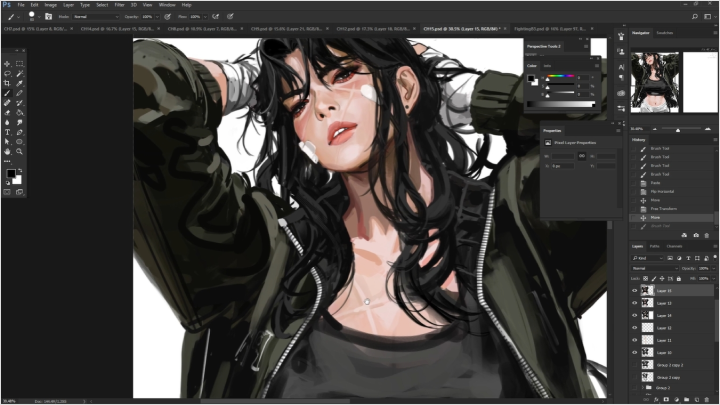Viewport: 720px width, 405px height.
Task: Select the Flip Horizontal history state
Action: (662, 191)
